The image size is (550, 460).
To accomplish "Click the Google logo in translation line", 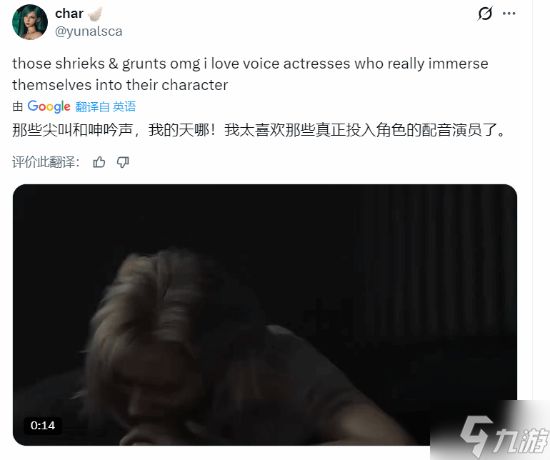I will 49,107.
